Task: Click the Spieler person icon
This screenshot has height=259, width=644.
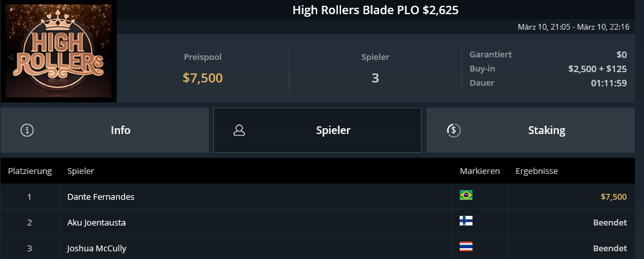Action: [x=239, y=130]
